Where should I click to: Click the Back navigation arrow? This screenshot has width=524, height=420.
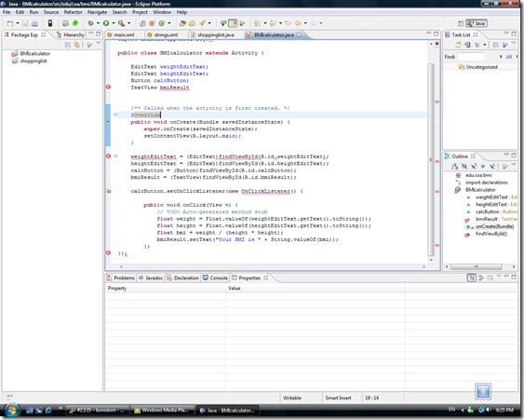click(x=298, y=23)
